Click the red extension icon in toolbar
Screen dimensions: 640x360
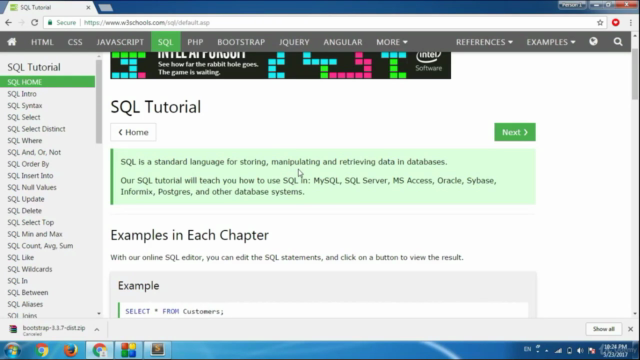616,22
